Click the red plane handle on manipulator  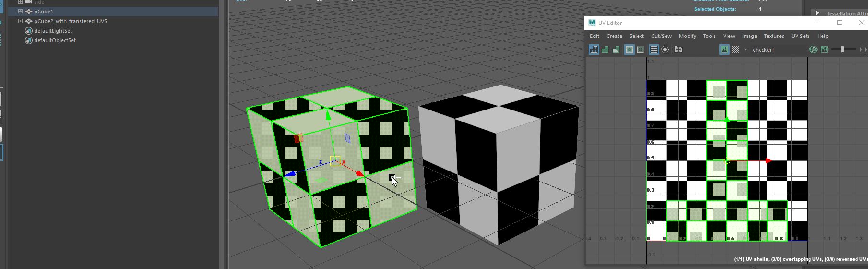coord(298,138)
